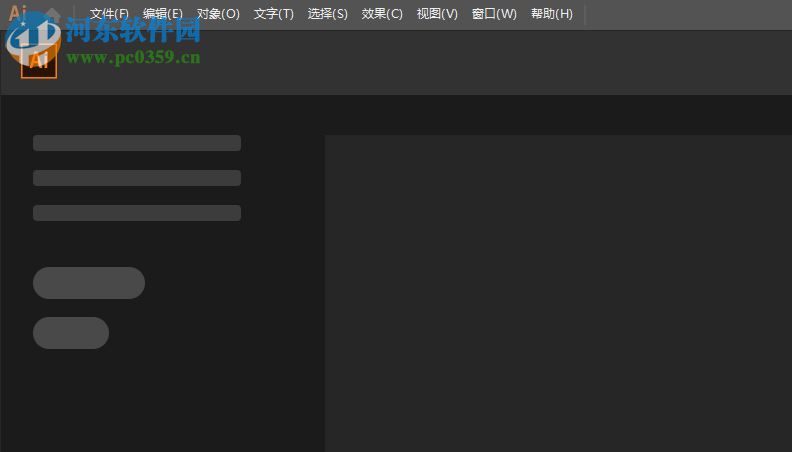
Task: Open the 视图(V) menu
Action: (x=437, y=14)
